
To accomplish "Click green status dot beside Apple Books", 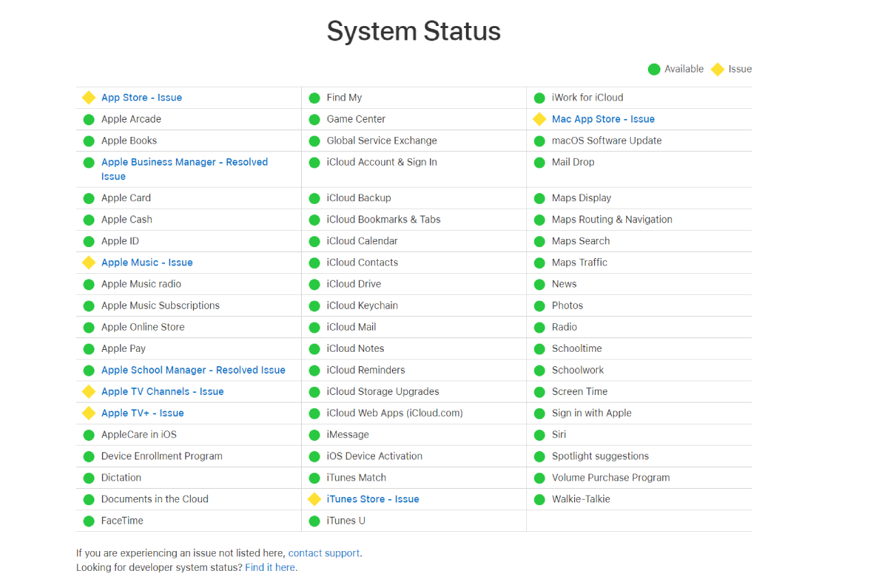I will pos(89,141).
